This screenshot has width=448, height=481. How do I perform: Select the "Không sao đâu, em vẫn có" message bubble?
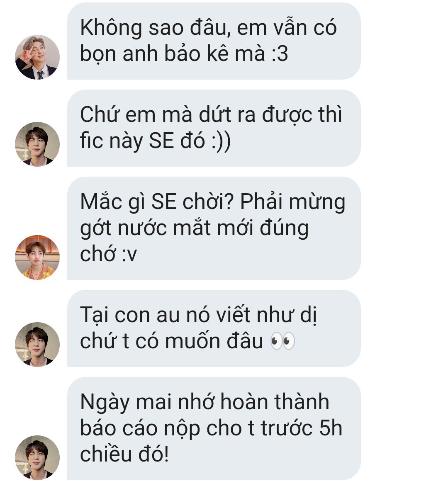coord(214,41)
